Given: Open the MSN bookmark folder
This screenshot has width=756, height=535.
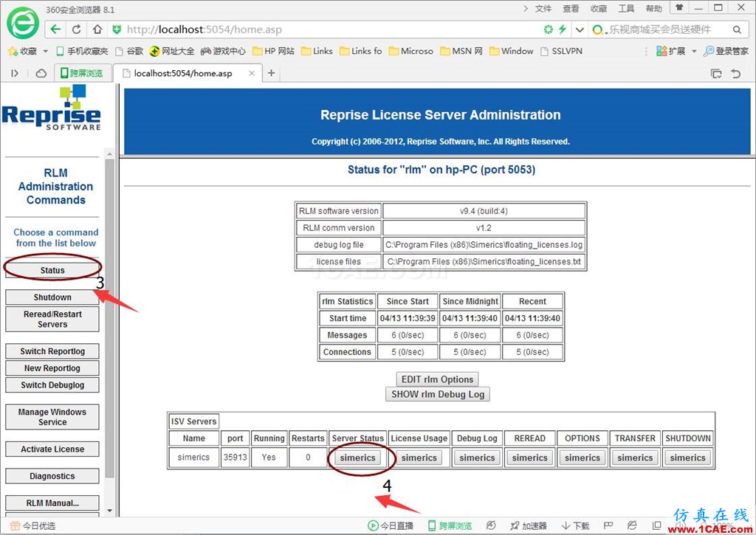Looking at the screenshot, I should (x=461, y=51).
